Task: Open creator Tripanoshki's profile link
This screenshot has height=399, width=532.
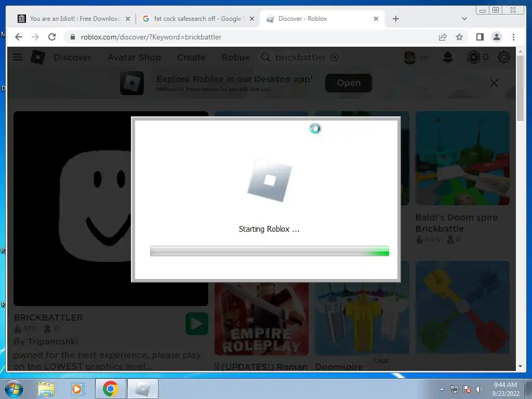Action: coord(53,341)
